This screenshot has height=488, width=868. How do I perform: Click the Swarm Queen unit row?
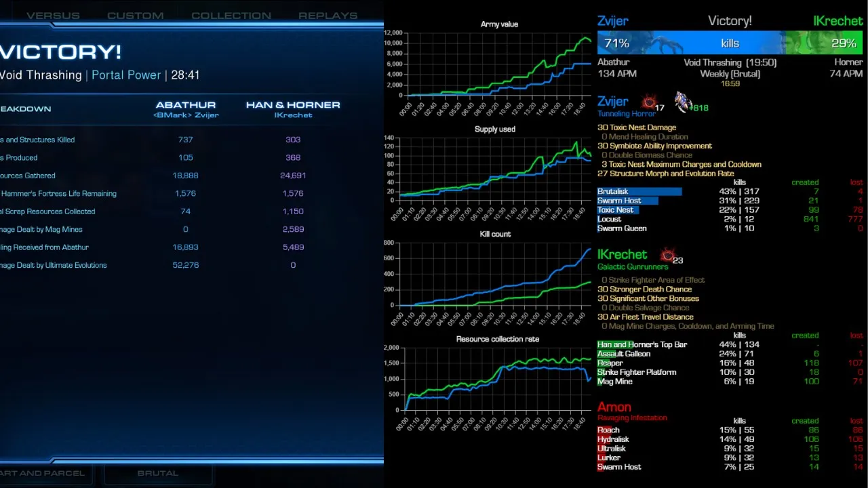730,228
